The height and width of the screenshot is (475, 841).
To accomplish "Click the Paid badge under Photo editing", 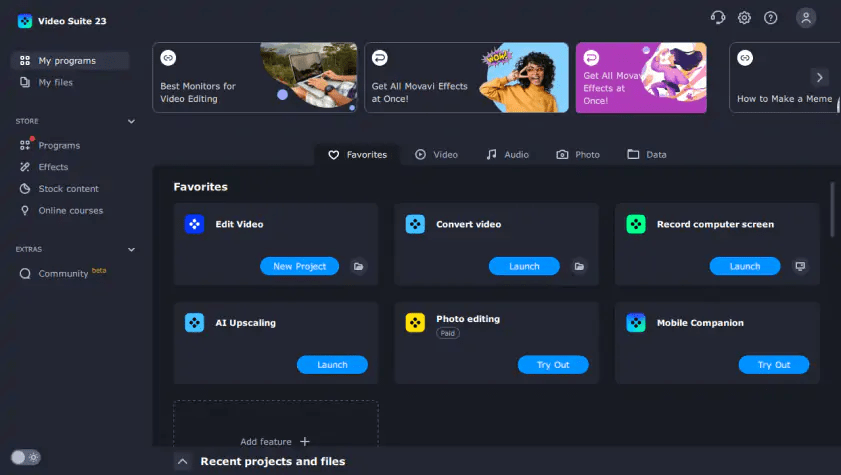I will 447,333.
